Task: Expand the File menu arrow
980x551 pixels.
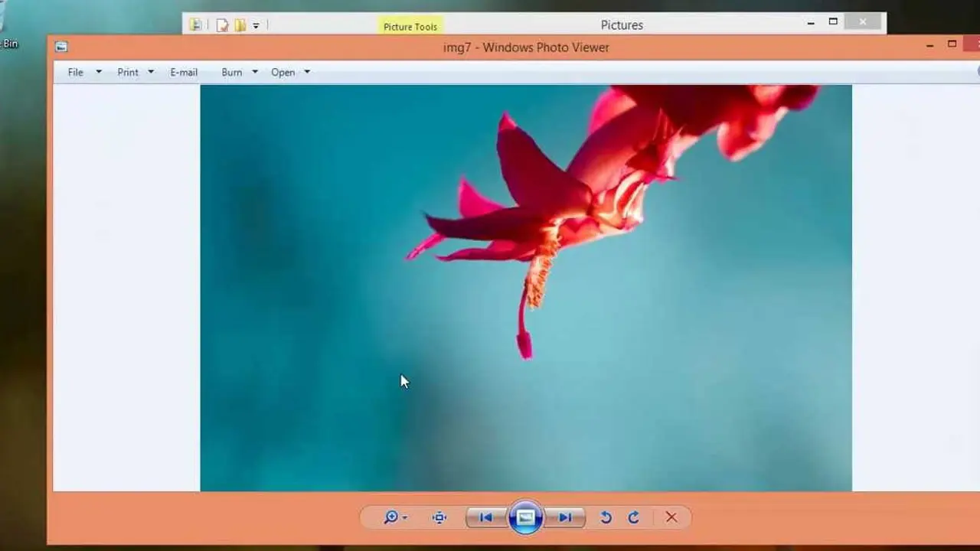Action: coord(99,72)
